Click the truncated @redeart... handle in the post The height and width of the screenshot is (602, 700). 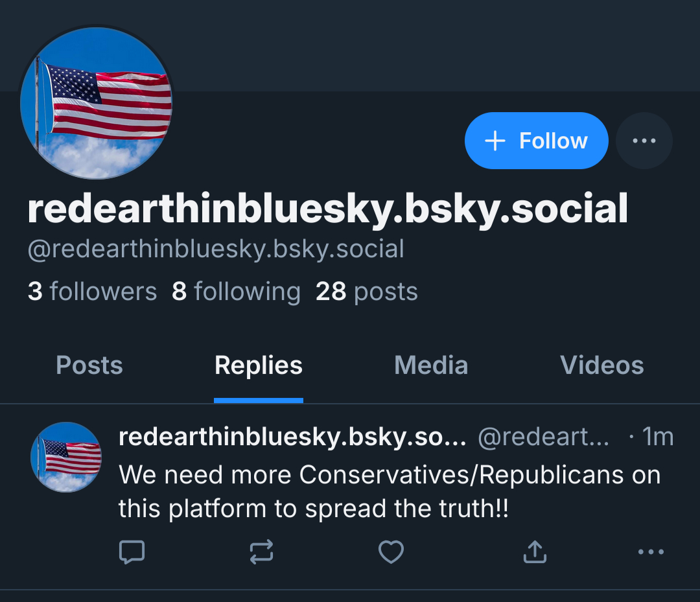(543, 437)
